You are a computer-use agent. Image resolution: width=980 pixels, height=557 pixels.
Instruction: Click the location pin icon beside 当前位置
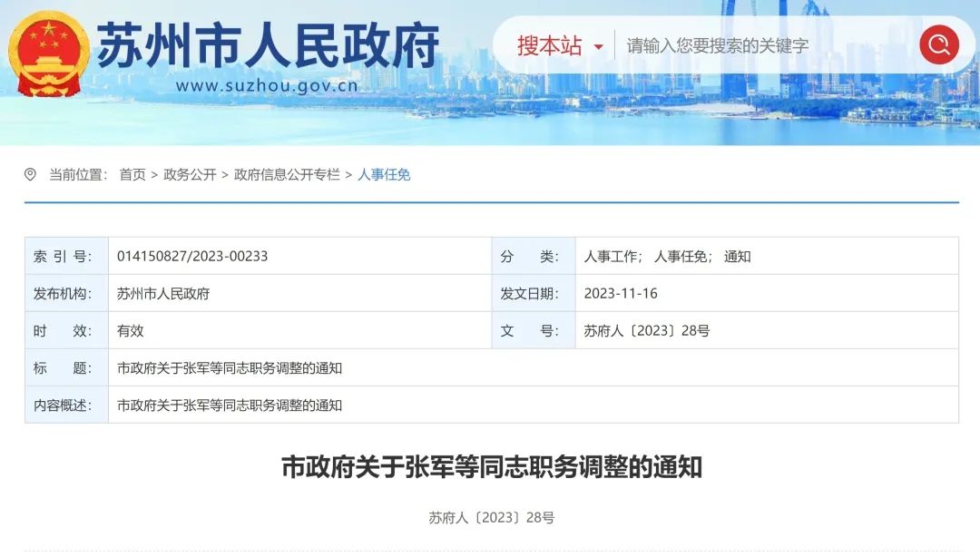point(31,174)
